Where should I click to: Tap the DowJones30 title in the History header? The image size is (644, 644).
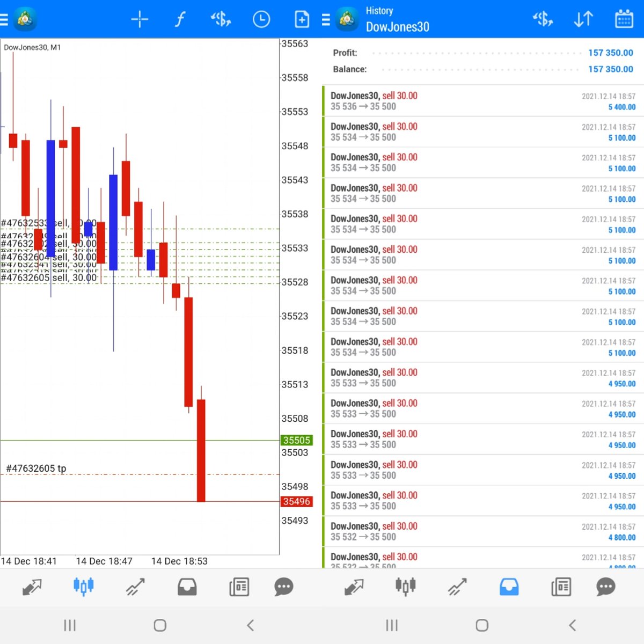click(397, 27)
